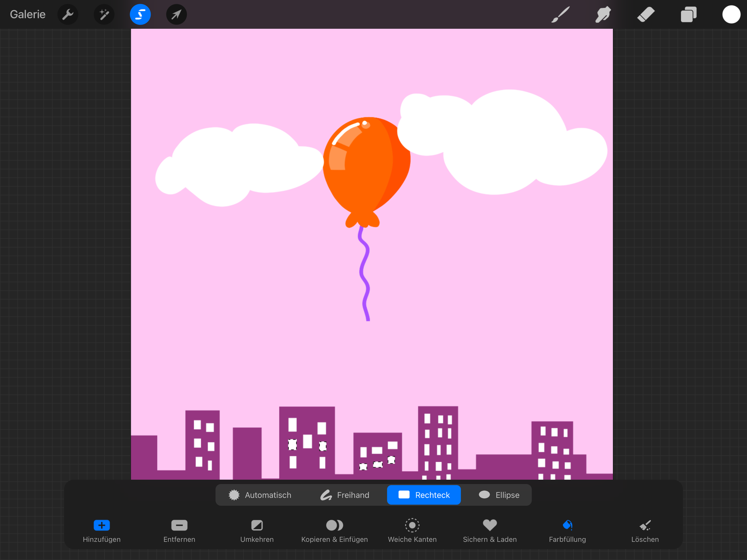Select the Brush painting tool
This screenshot has height=560, width=747.
click(560, 14)
